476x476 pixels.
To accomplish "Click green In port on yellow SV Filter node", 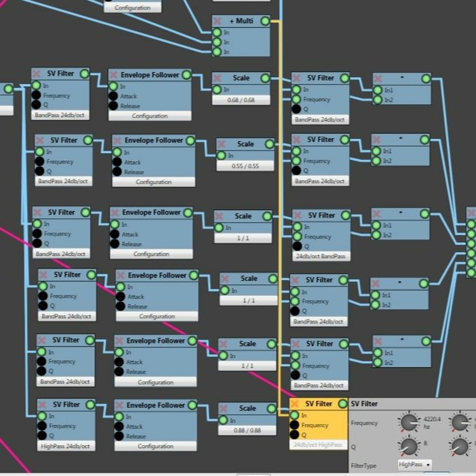I will tap(294, 415).
